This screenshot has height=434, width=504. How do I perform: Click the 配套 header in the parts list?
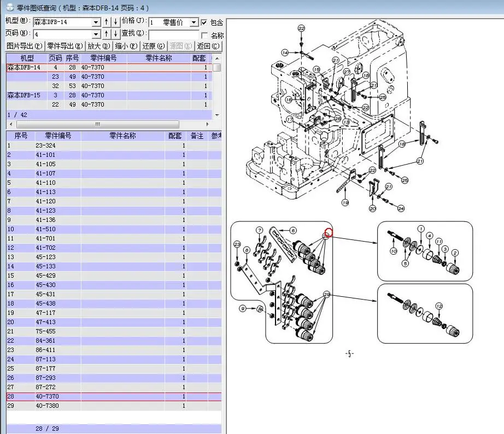(x=175, y=136)
